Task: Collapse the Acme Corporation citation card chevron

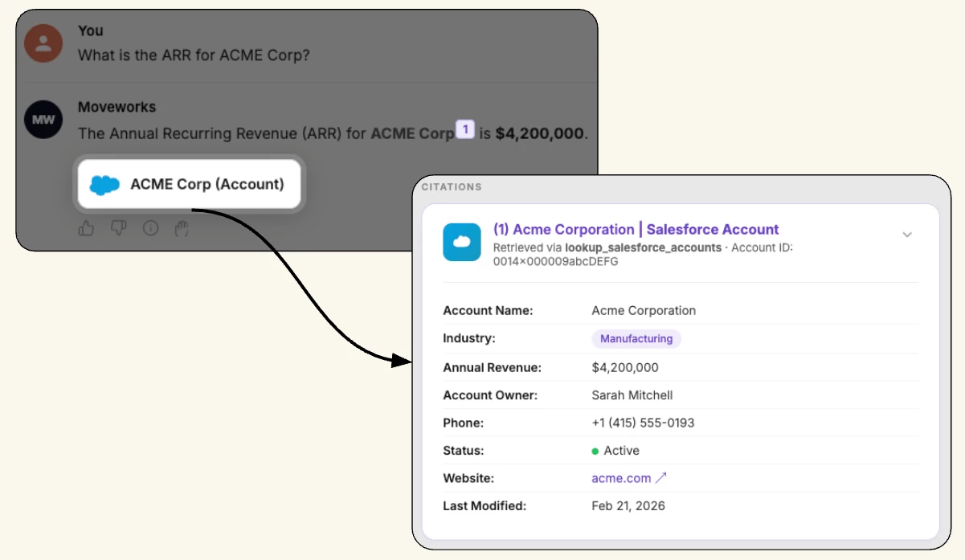Action: point(907,235)
